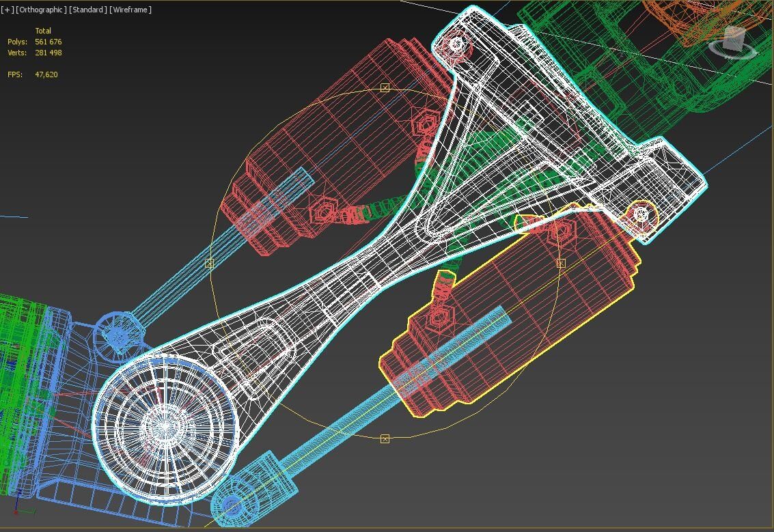Image resolution: width=774 pixels, height=532 pixels.
Task: Click the right square handle on yellow circle
Action: (x=561, y=263)
